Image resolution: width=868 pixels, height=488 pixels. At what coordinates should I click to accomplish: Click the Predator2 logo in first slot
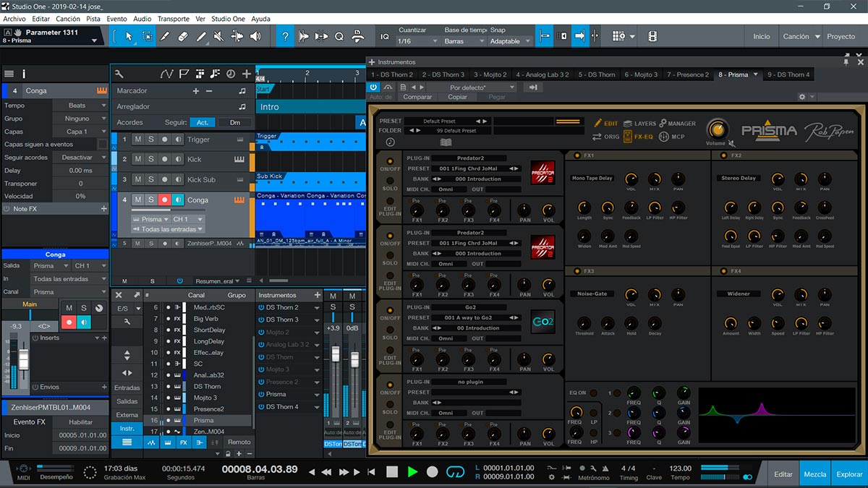(542, 173)
